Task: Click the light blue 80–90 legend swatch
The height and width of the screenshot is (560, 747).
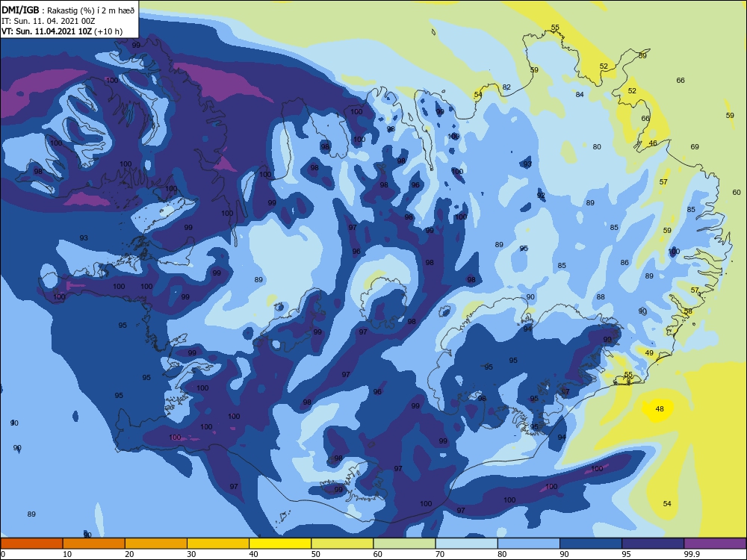Action: point(529,544)
